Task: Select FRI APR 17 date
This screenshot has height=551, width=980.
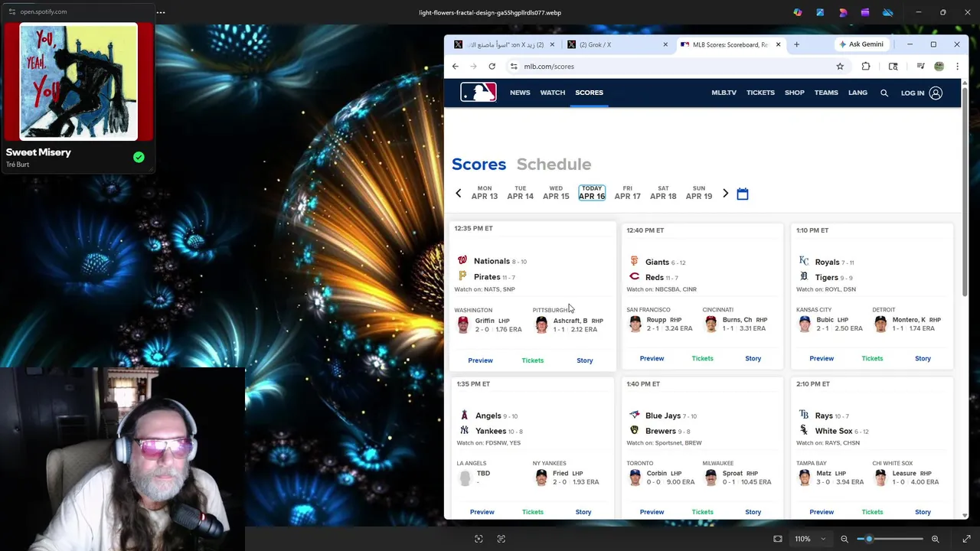Action: pos(627,192)
